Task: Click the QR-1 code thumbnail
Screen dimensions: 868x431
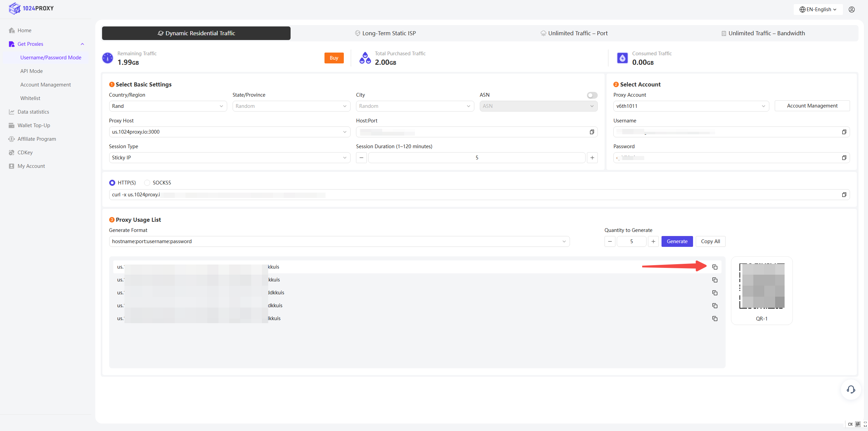Action: 762,286
